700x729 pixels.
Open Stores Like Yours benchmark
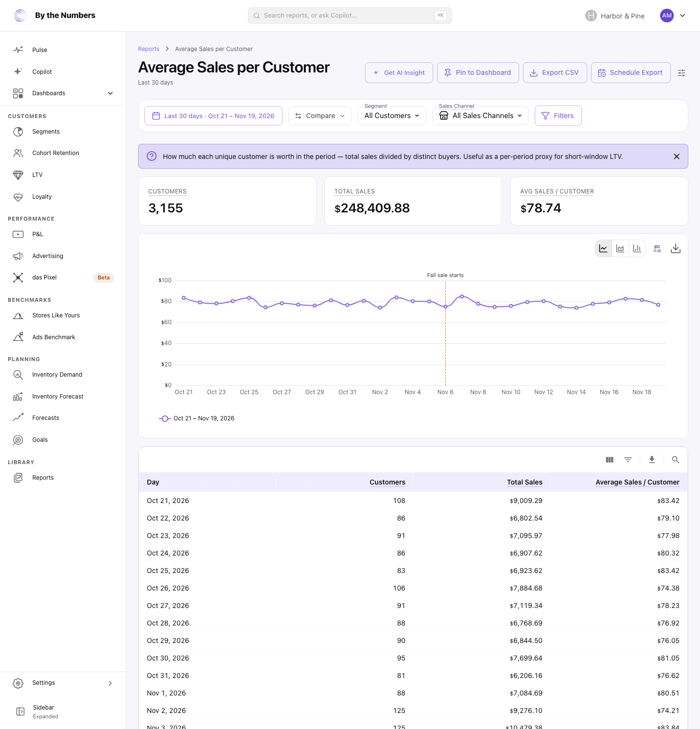pyautogui.click(x=63, y=315)
